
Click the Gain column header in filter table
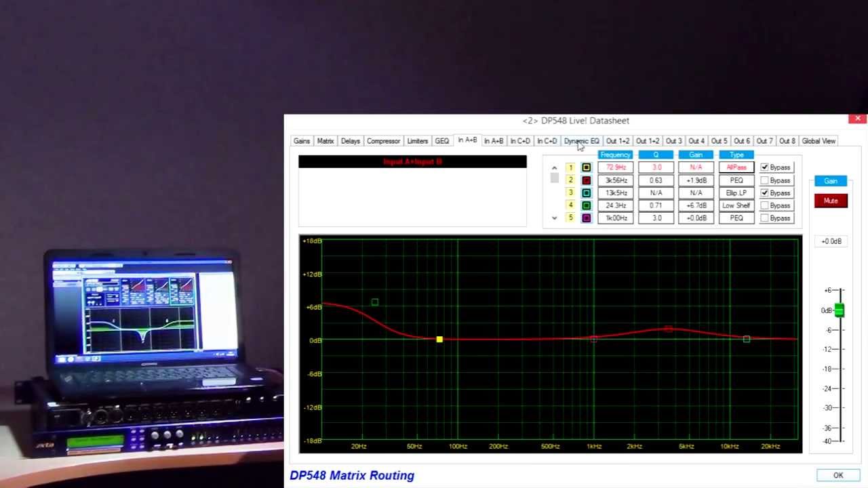tap(696, 155)
